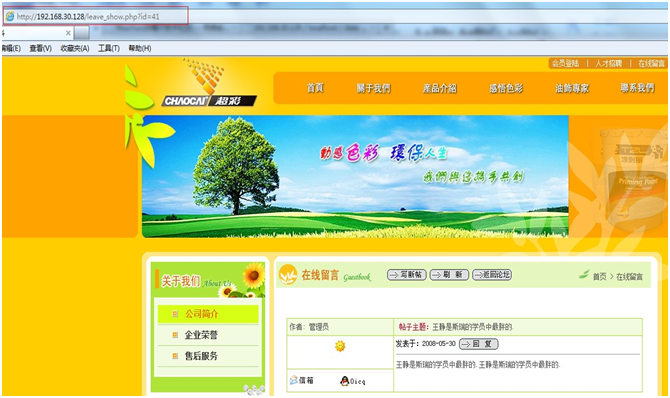
Task: Click the top-right 在线留言 link
Action: (652, 63)
